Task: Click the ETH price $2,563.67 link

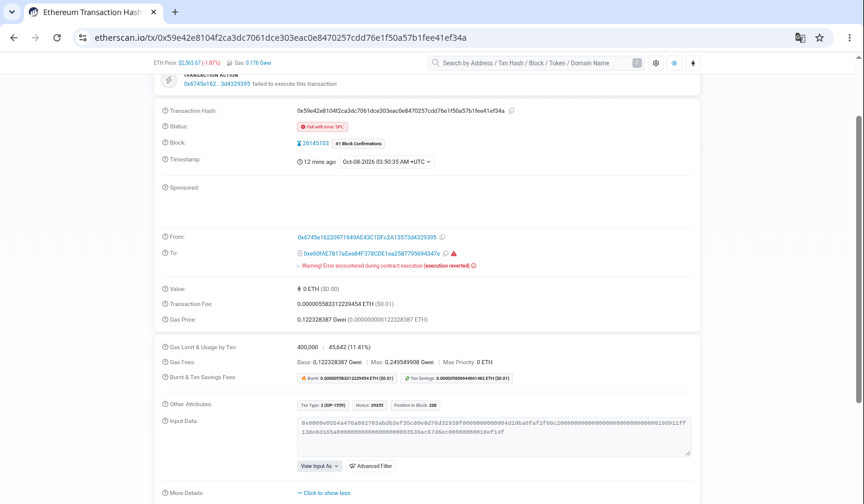Action: tap(189, 63)
